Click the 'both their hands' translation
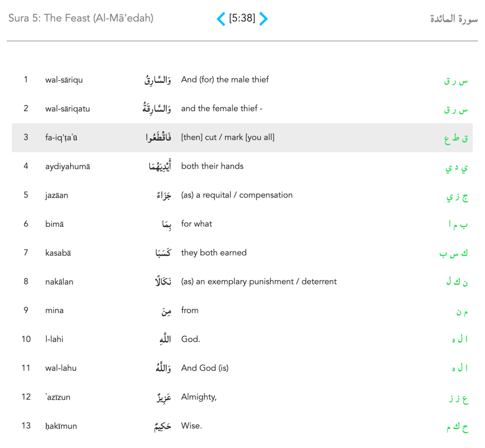The height and width of the screenshot is (448, 485). [x=212, y=166]
